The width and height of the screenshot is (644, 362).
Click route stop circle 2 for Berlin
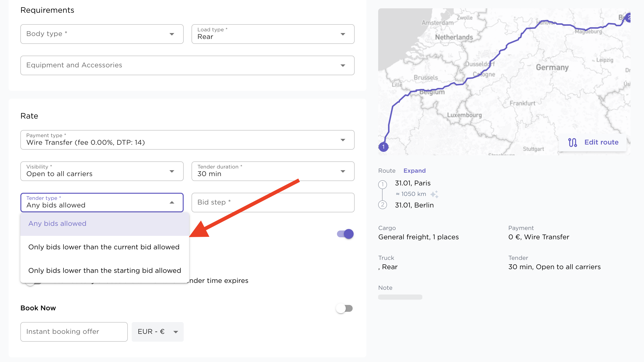[x=382, y=205]
